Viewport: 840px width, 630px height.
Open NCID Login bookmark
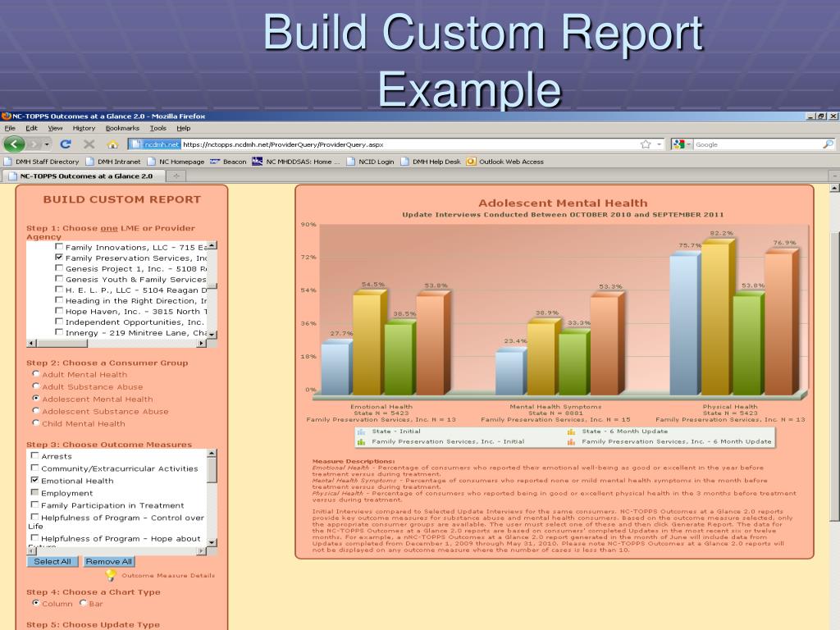click(370, 162)
